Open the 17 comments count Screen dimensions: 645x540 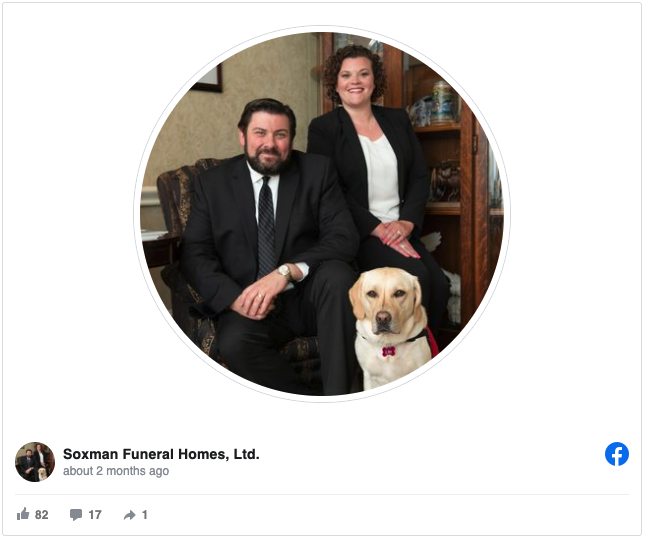(95, 515)
